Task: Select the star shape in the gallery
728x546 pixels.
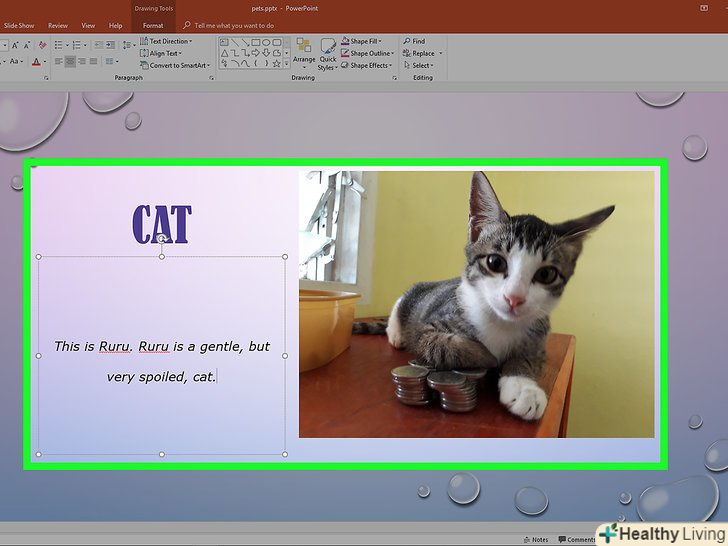Action: click(x=278, y=61)
